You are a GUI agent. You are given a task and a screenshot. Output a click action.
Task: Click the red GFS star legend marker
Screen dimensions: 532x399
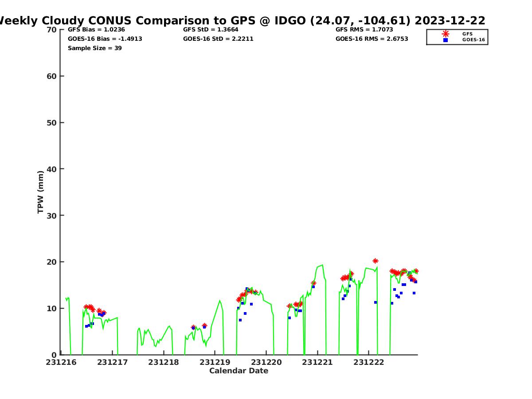coord(446,34)
